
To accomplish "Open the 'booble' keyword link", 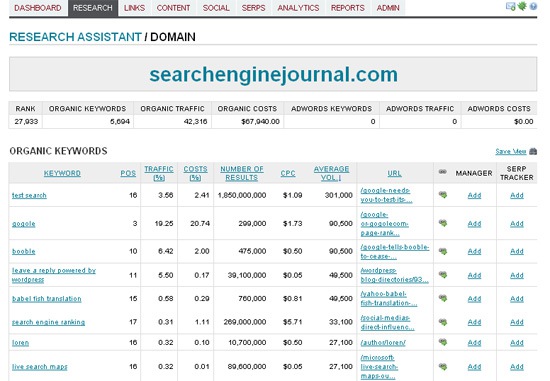I will [x=24, y=252].
